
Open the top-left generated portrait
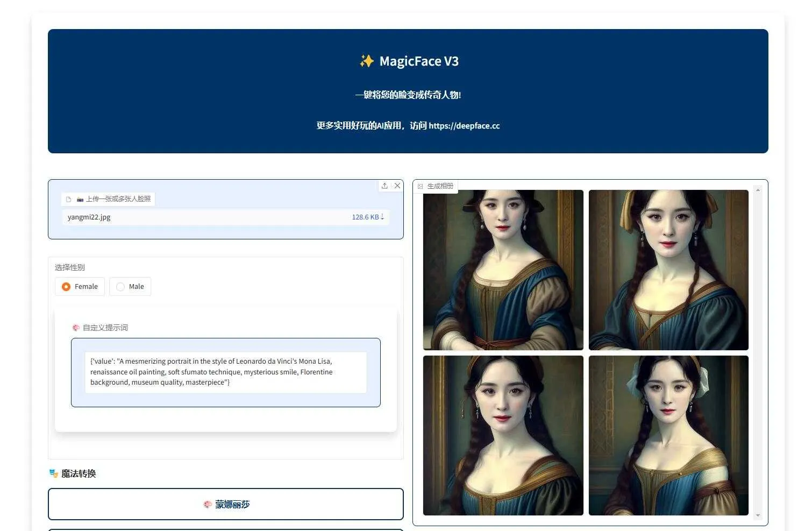pos(503,270)
